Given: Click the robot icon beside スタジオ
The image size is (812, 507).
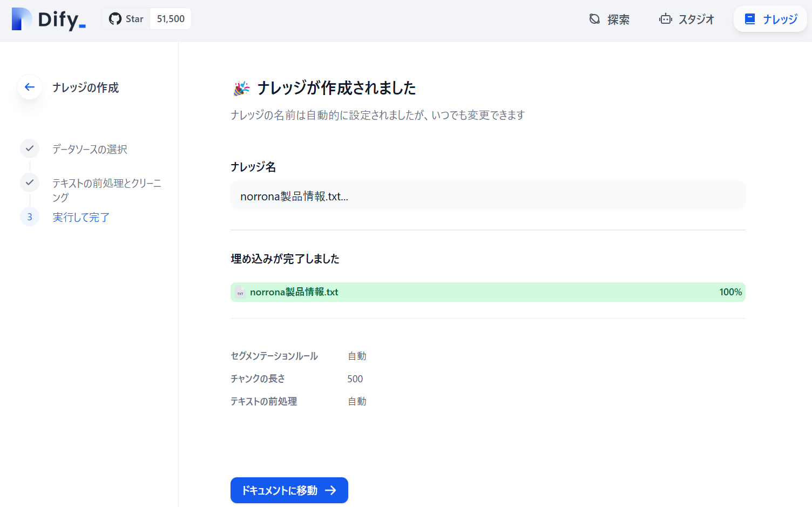Looking at the screenshot, I should point(666,19).
